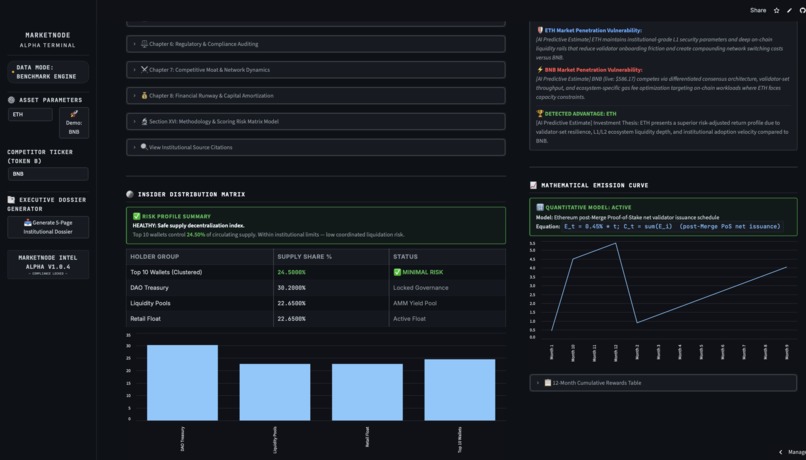The image size is (806, 460).
Task: Expand View Institutional Source Citations
Action: (316, 147)
